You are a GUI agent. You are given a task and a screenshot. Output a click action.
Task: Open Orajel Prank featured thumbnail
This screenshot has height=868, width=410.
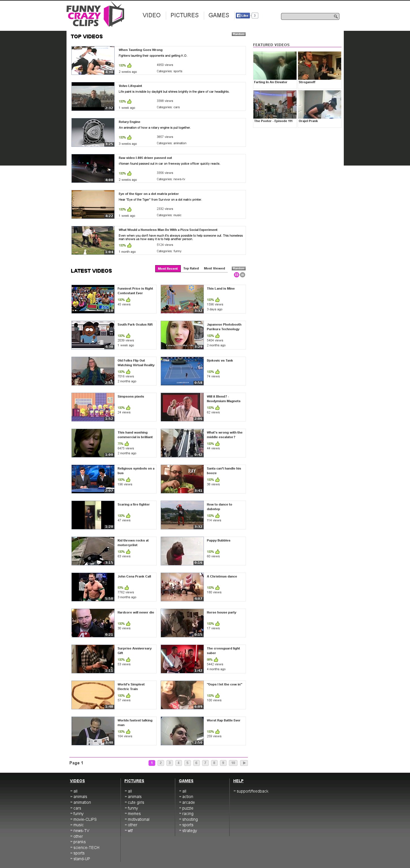tap(319, 105)
